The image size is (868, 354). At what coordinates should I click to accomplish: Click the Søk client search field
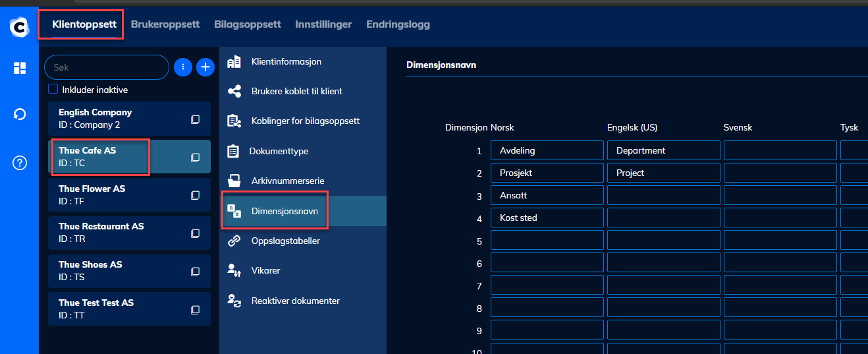pyautogui.click(x=105, y=67)
